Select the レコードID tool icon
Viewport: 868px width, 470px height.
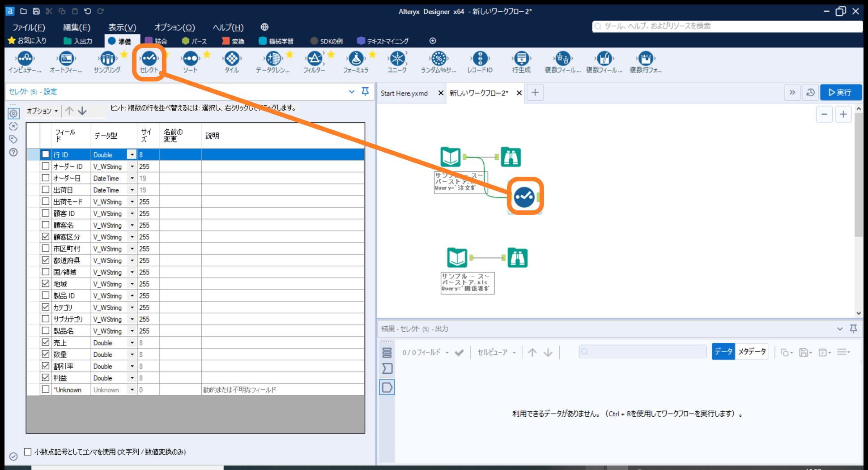(480, 59)
